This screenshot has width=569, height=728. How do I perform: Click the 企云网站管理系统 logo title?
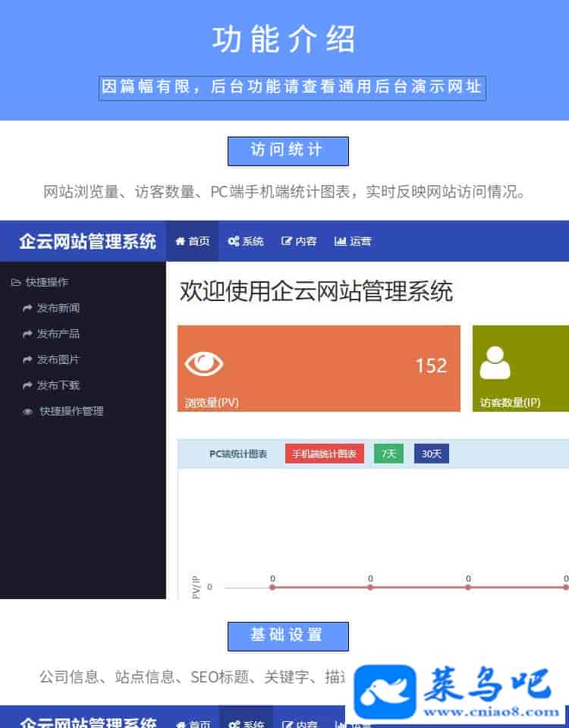tap(87, 242)
